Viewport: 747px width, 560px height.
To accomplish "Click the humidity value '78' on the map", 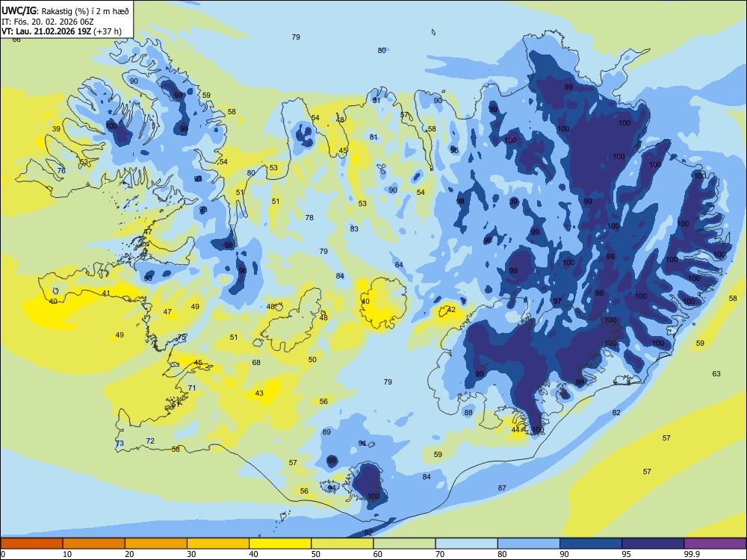I will pos(310,217).
